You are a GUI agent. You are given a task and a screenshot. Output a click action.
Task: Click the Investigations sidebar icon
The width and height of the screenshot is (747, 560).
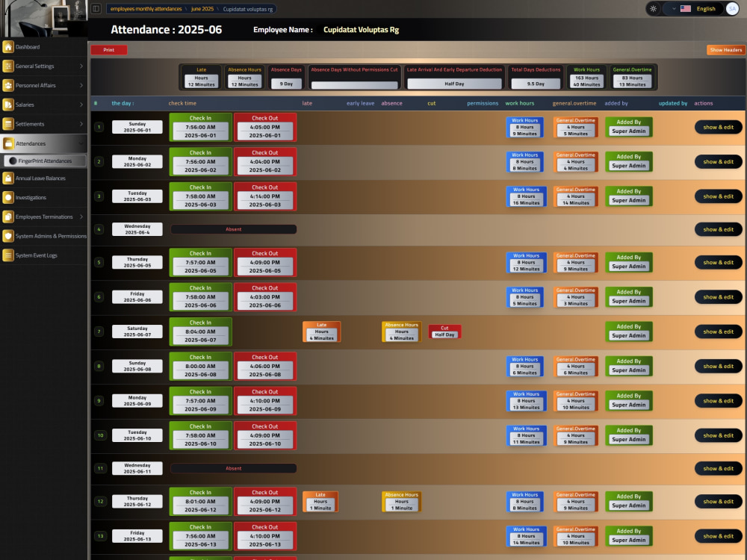point(8,197)
